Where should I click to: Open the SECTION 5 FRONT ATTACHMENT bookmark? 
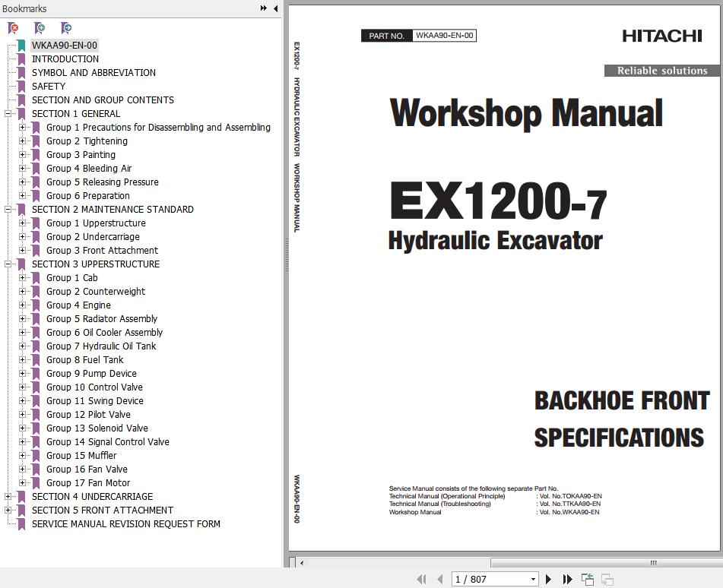point(103,511)
